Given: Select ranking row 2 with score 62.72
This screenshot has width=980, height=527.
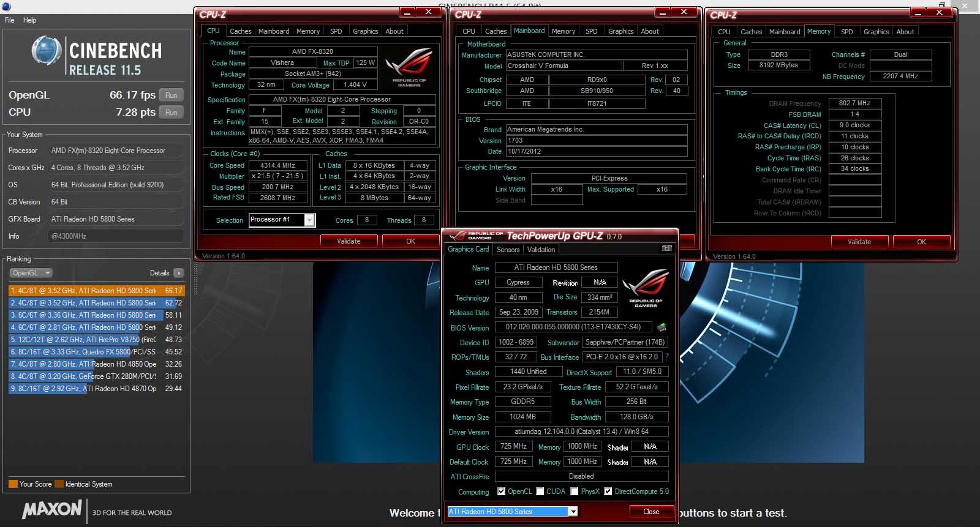Looking at the screenshot, I should (x=96, y=303).
